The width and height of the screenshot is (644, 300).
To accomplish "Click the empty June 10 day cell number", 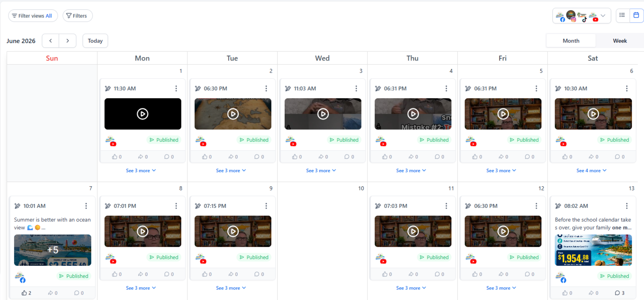I will [x=361, y=189].
